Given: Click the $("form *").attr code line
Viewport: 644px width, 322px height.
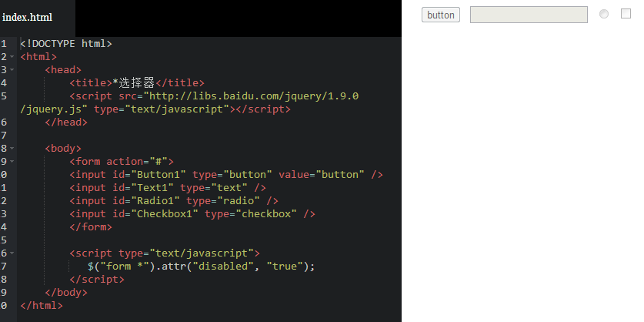Looking at the screenshot, I should pos(202,267).
